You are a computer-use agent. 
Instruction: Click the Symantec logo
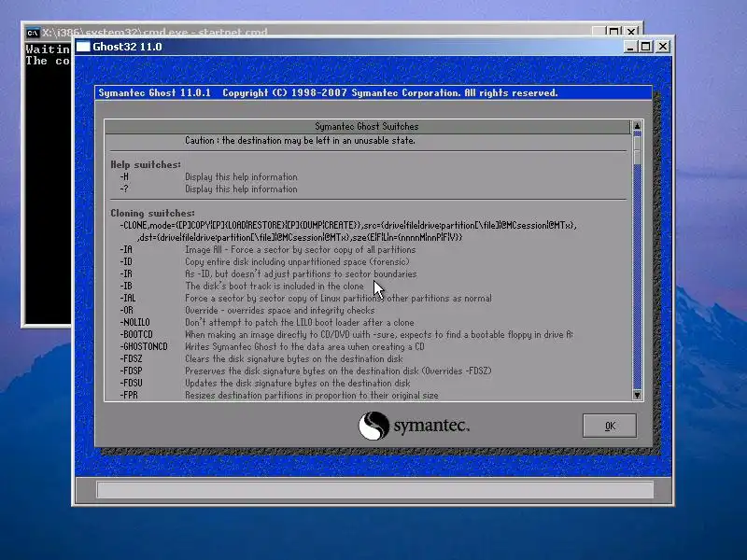[x=414, y=426]
